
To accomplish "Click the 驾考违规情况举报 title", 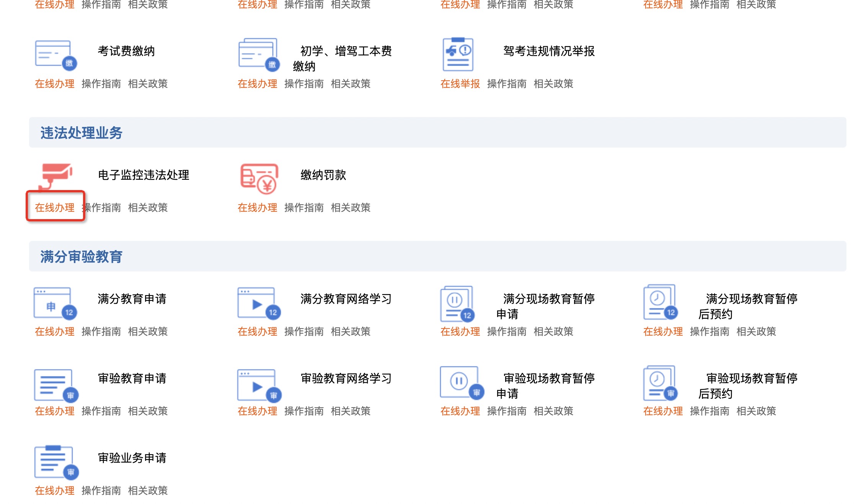I will (549, 51).
